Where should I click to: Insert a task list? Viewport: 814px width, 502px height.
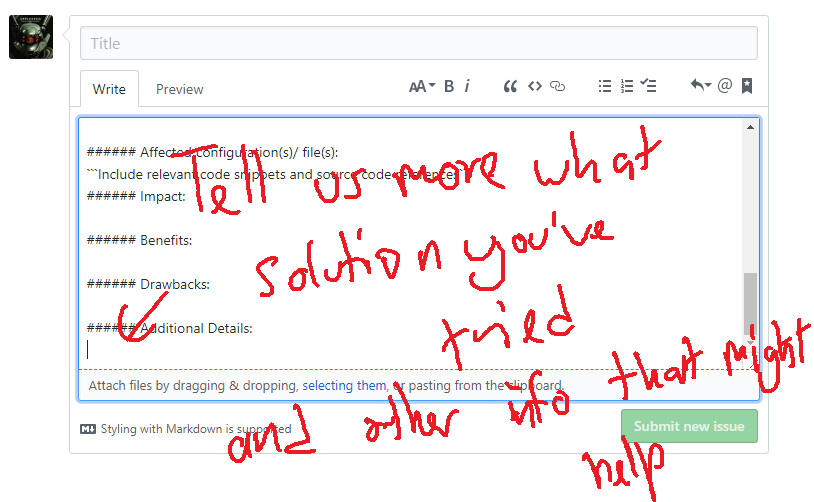point(648,86)
